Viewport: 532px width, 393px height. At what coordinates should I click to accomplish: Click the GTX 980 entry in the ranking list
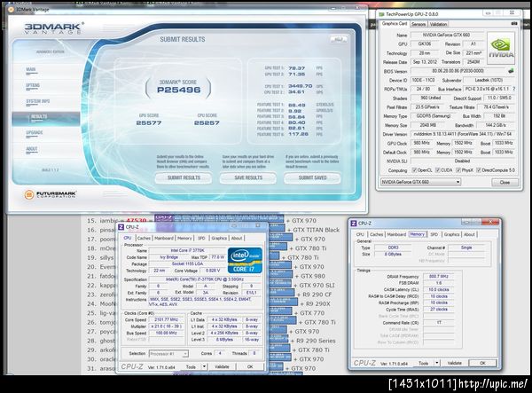(x=312, y=276)
